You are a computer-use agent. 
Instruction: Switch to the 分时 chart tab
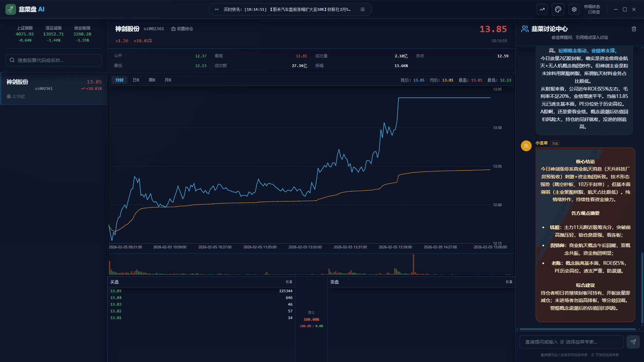tap(119, 80)
